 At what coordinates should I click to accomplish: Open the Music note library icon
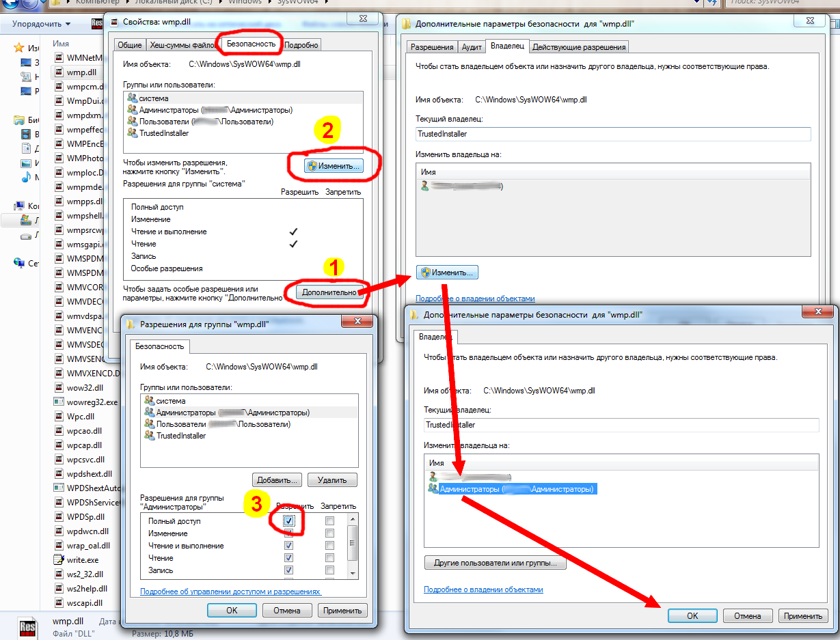[x=26, y=177]
